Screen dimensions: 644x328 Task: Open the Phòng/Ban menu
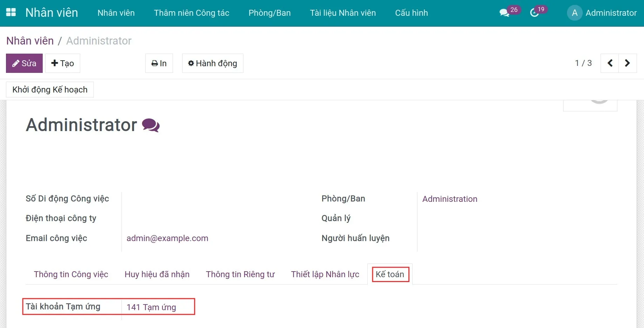pyautogui.click(x=270, y=13)
